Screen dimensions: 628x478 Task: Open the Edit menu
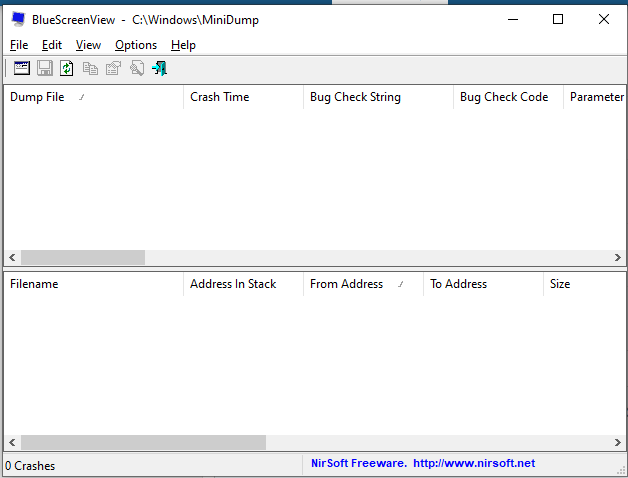point(52,45)
